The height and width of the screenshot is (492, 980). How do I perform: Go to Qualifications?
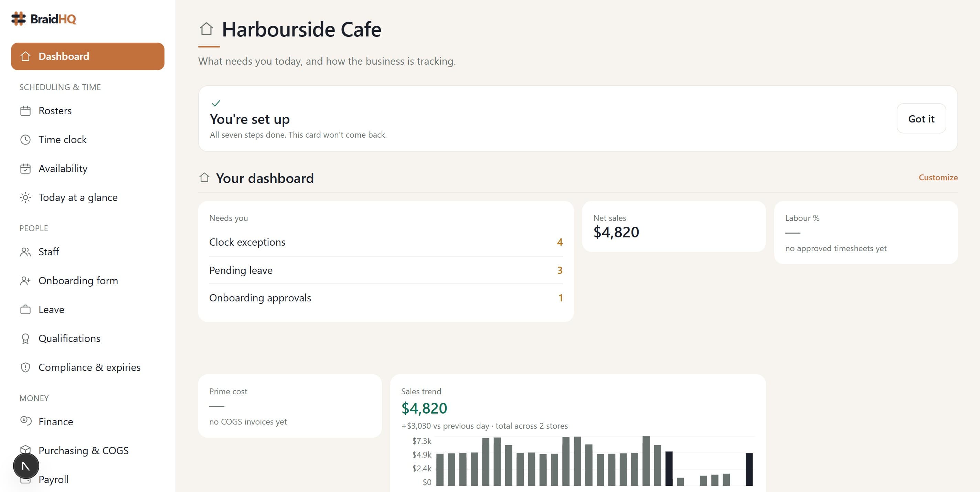(87, 339)
